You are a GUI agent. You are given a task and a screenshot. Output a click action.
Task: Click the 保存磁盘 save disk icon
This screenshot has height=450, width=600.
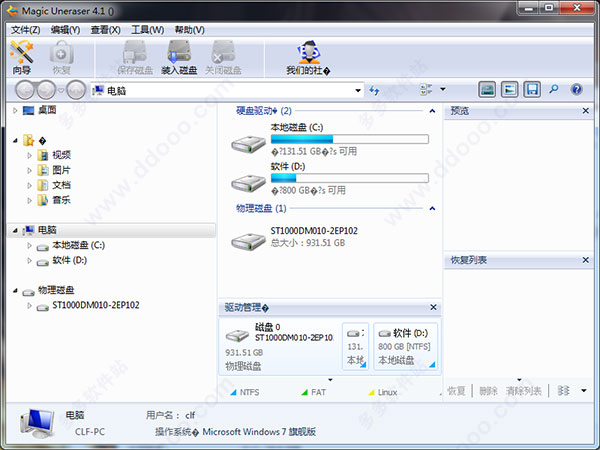135,57
